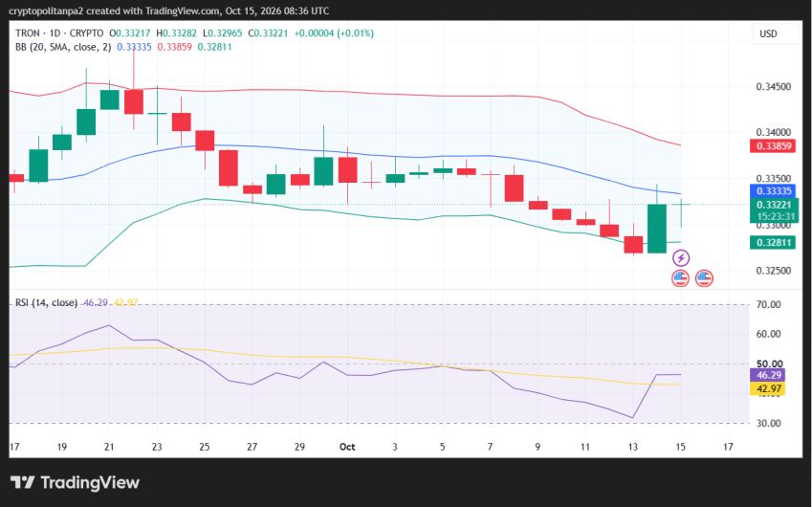This screenshot has height=507, width=812.
Task: Click the RSI 30.00 level label
Action: coord(768,423)
